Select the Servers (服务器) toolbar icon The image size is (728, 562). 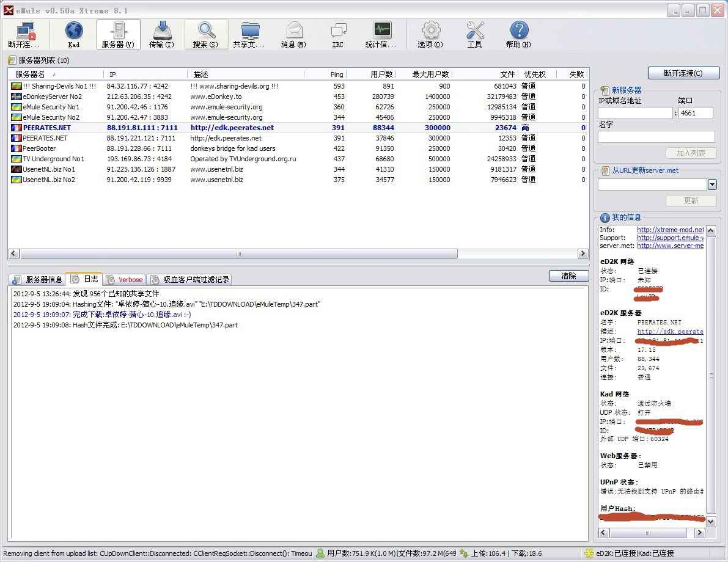[119, 34]
